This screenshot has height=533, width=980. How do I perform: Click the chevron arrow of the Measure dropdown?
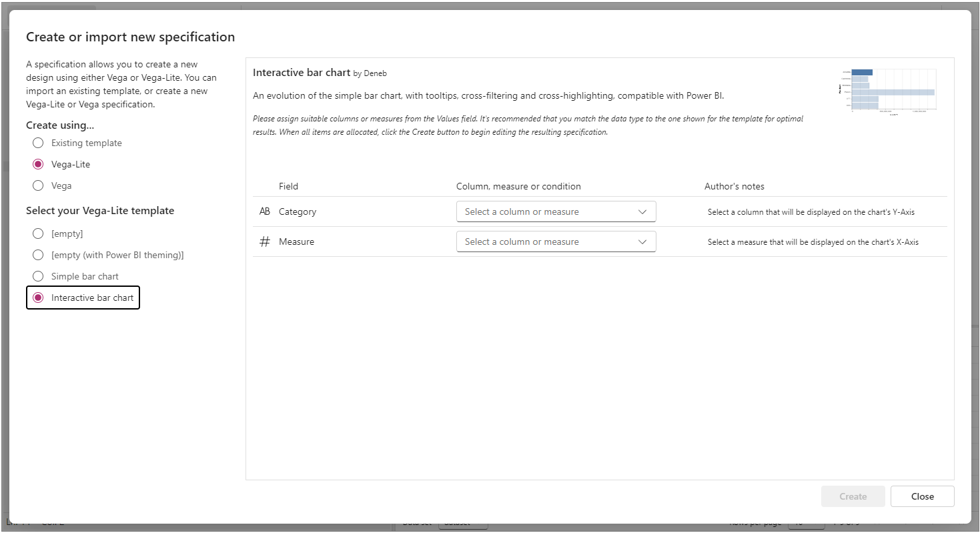tap(642, 241)
